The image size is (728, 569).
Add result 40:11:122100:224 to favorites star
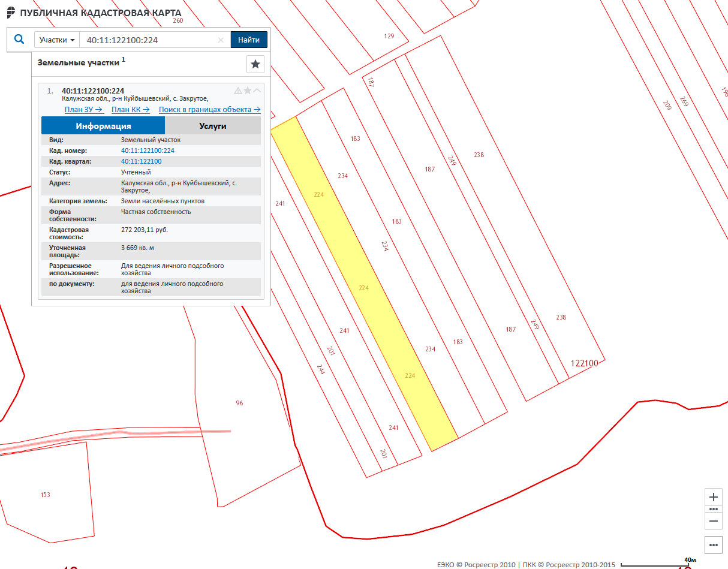(248, 91)
